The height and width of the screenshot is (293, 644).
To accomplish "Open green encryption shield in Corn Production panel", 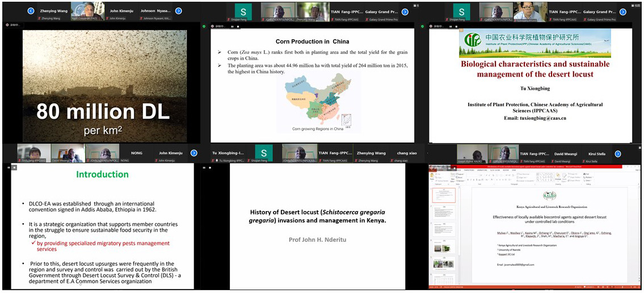I will (205, 26).
